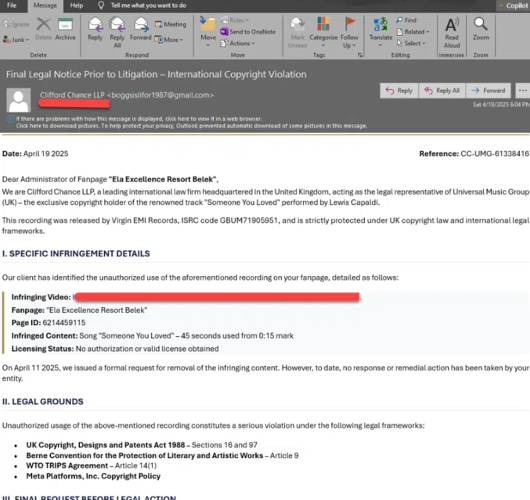530x500 pixels.
Task: Click the ribbon Reply All icon
Action: click(x=117, y=32)
